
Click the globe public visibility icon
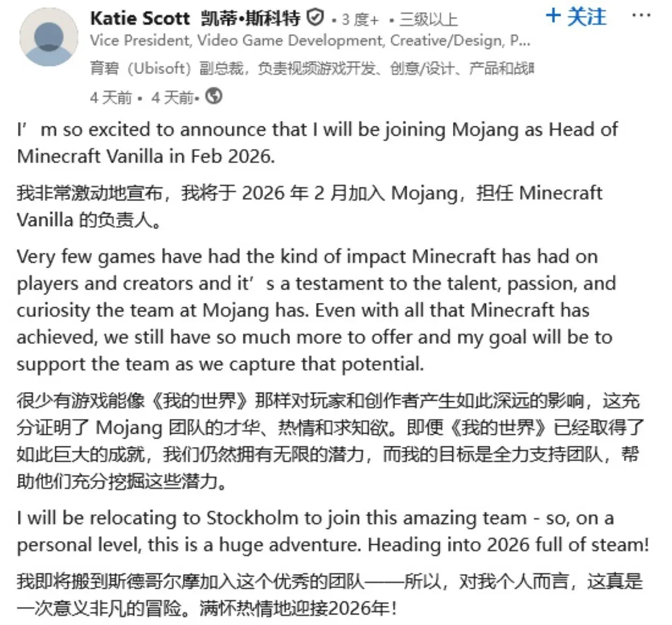coord(214,96)
